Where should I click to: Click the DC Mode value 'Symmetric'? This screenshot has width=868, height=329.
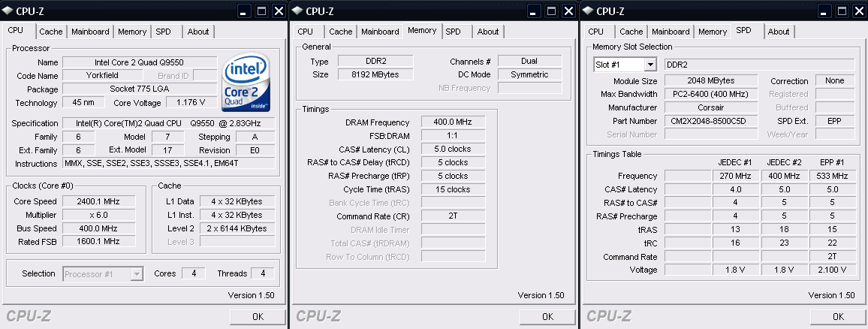pyautogui.click(x=530, y=74)
